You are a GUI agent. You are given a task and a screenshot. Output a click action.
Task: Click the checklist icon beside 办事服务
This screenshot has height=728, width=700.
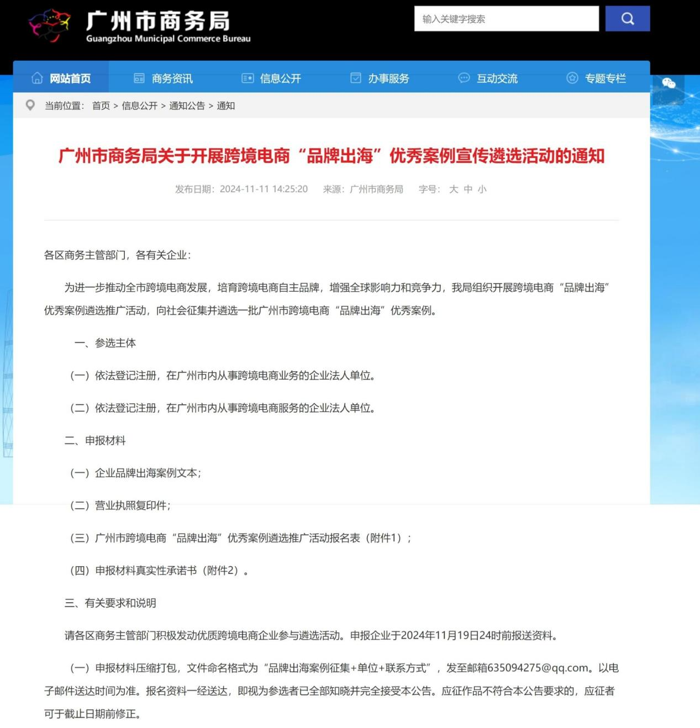(x=356, y=78)
